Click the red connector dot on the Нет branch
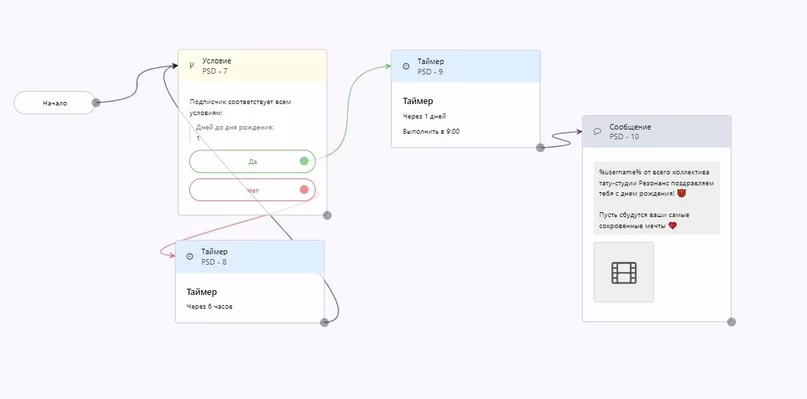The image size is (807, 399). (304, 190)
